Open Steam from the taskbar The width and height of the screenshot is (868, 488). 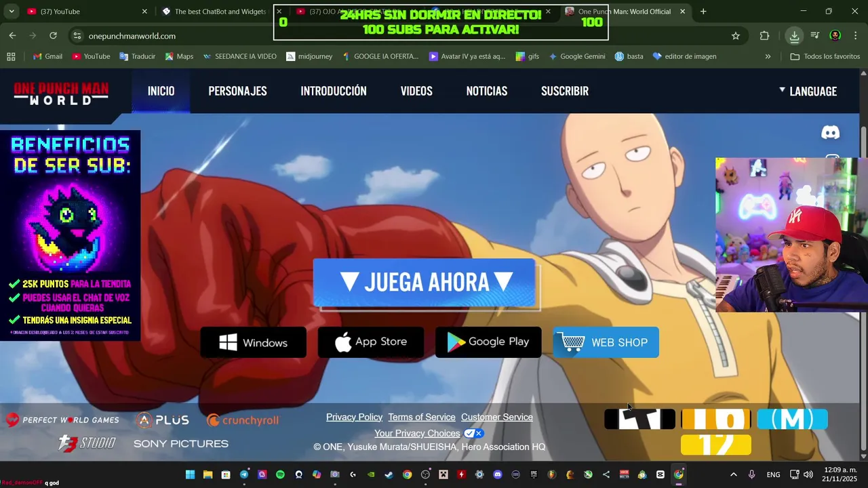pyautogui.click(x=389, y=474)
